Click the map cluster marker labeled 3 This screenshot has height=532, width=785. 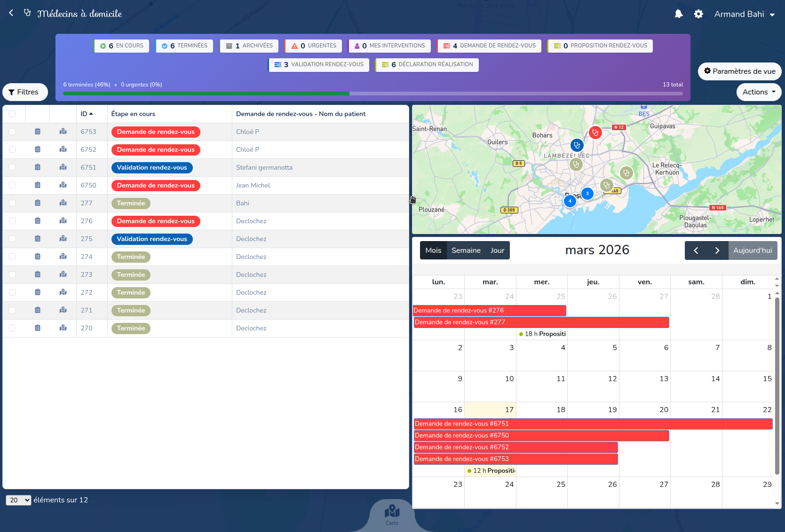tap(587, 194)
